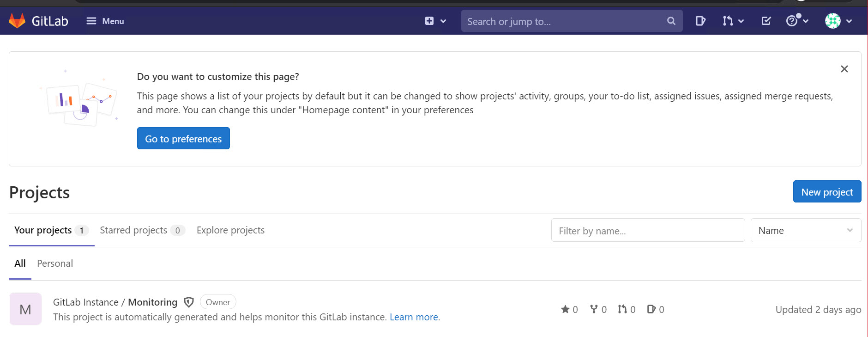868x337 pixels.
Task: Open the user avatar dropdown
Action: tap(838, 21)
